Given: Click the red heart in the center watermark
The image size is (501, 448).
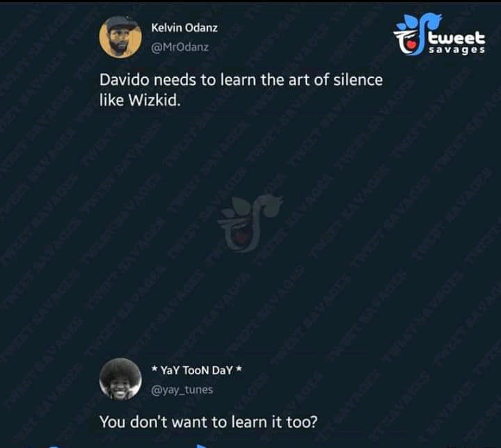Looking at the screenshot, I should coord(243,237).
